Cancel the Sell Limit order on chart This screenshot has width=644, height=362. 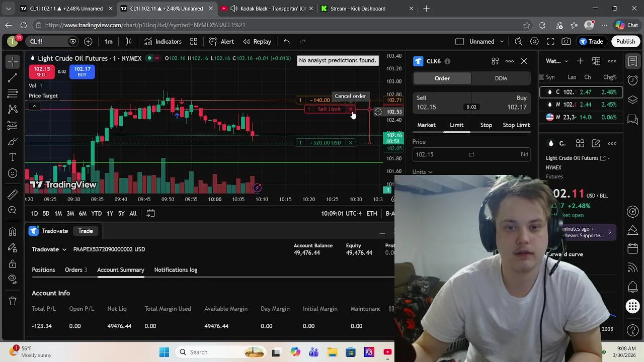click(x=351, y=110)
